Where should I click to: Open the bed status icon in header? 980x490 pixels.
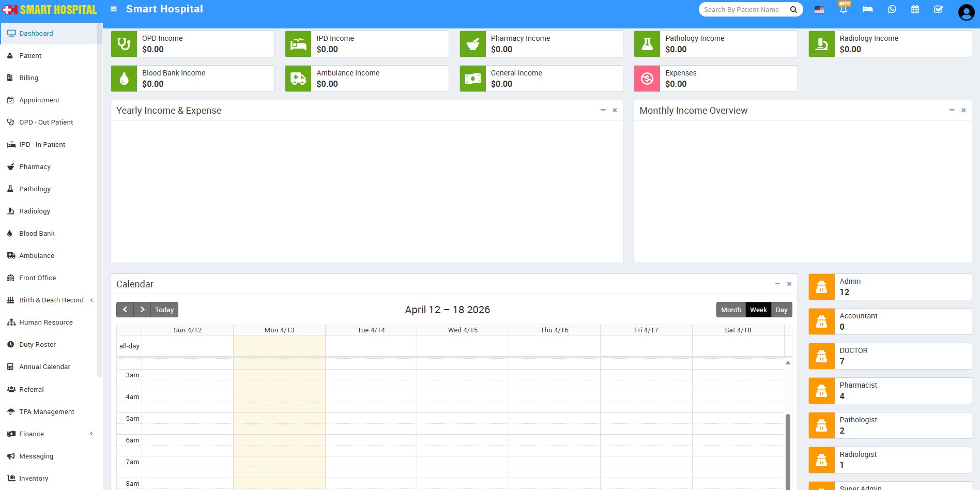868,9
